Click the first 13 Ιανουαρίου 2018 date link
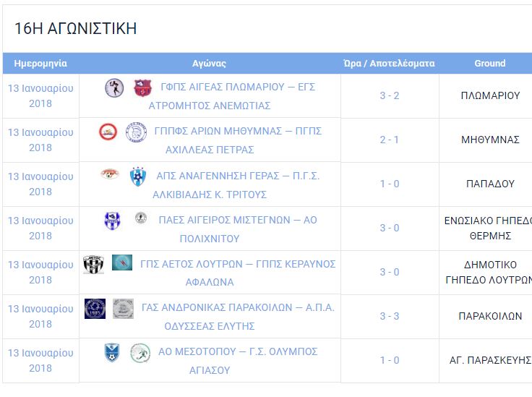Screen dimensions: 532x397 click(x=40, y=95)
